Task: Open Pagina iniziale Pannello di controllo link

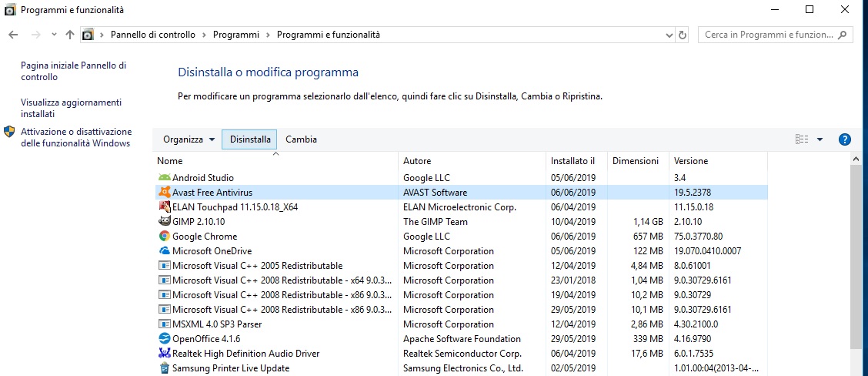Action: coord(74,71)
